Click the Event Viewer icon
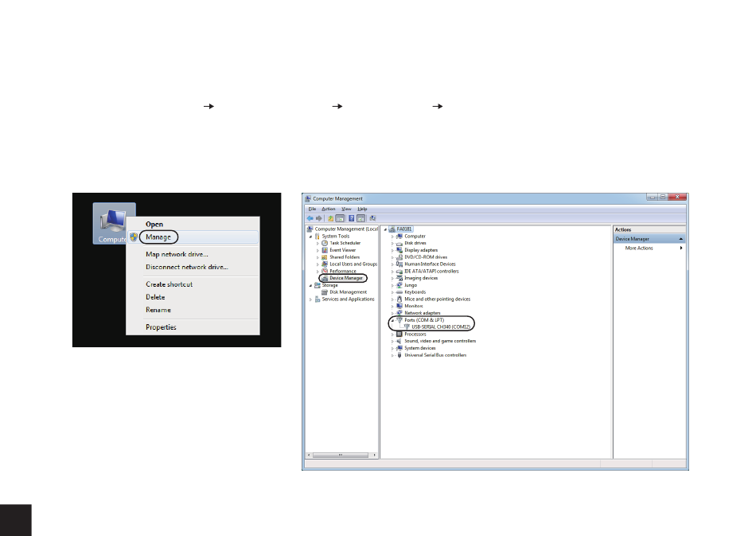Image resolution: width=756 pixels, height=536 pixels. coord(325,250)
